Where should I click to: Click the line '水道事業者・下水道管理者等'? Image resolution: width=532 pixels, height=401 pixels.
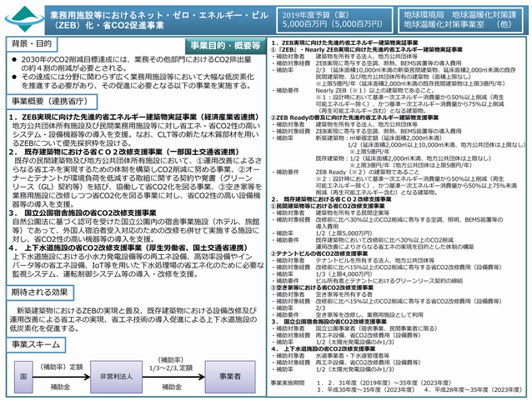point(353,355)
